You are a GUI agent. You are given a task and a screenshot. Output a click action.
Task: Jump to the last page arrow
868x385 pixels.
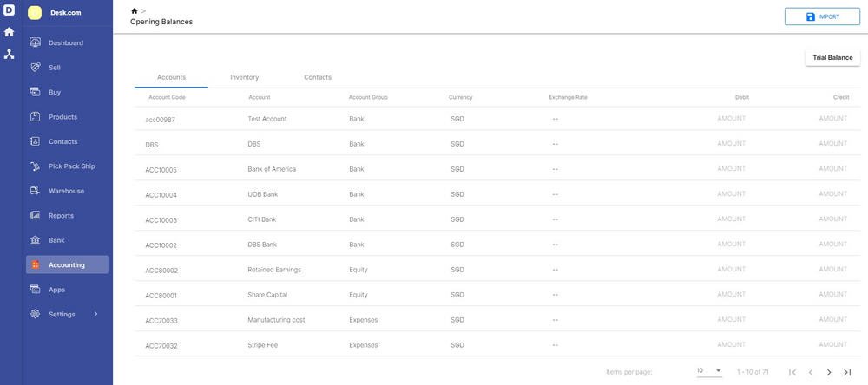tap(847, 372)
